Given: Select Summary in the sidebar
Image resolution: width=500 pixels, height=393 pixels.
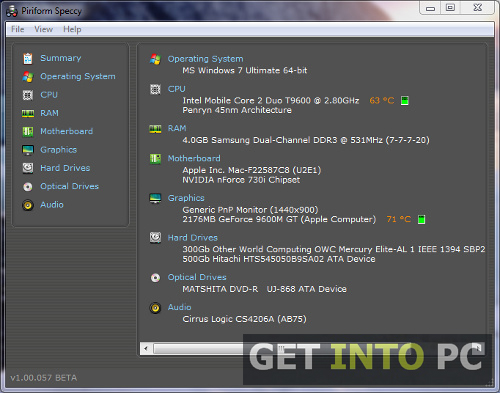Looking at the screenshot, I should 61,58.
